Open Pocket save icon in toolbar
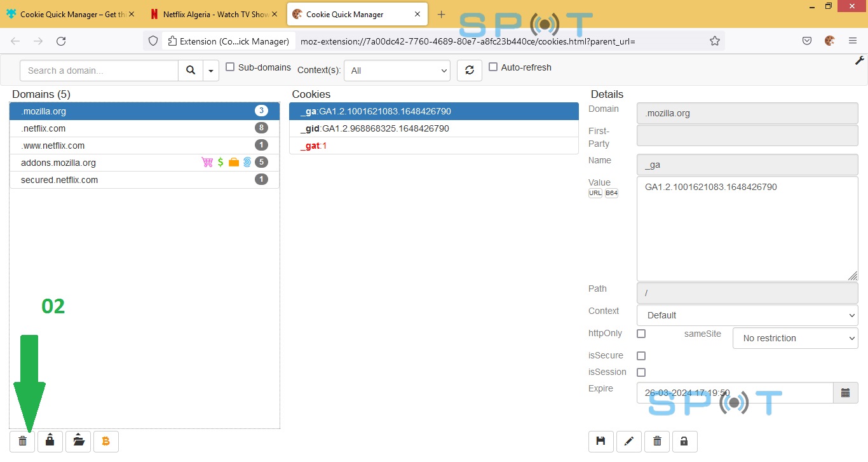The height and width of the screenshot is (462, 868). tap(807, 41)
